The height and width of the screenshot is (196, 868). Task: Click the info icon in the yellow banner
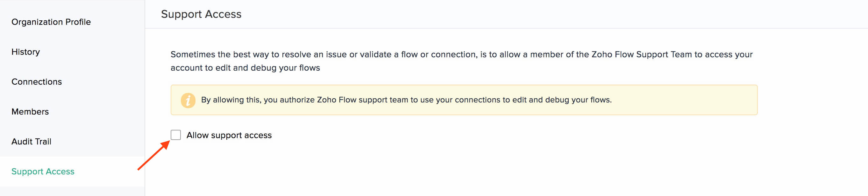[189, 100]
